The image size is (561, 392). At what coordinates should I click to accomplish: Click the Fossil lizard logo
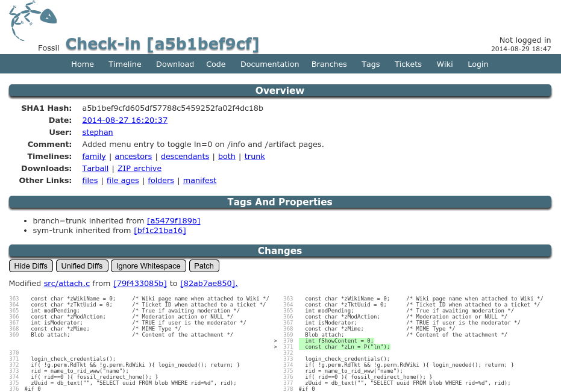[x=33, y=20]
